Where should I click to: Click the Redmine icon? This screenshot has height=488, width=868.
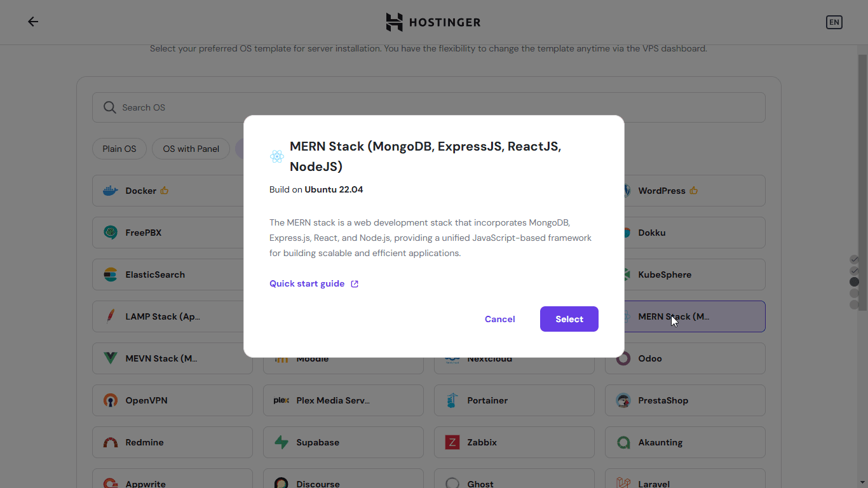click(111, 442)
